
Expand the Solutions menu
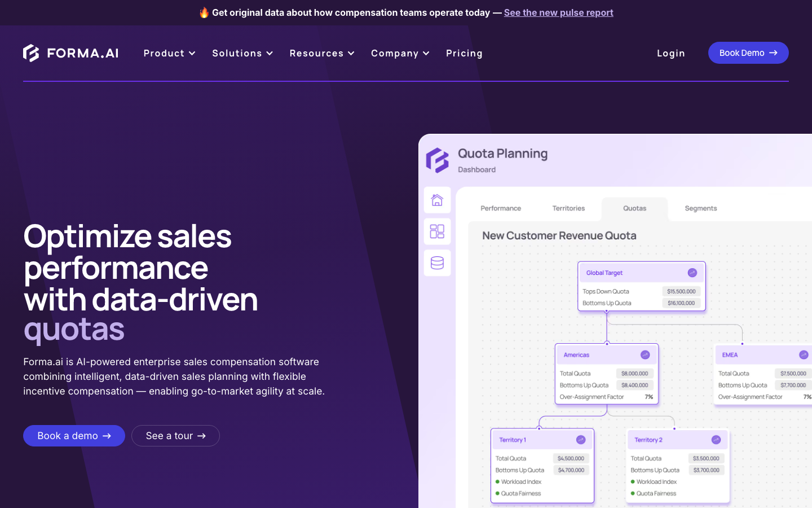coord(242,53)
